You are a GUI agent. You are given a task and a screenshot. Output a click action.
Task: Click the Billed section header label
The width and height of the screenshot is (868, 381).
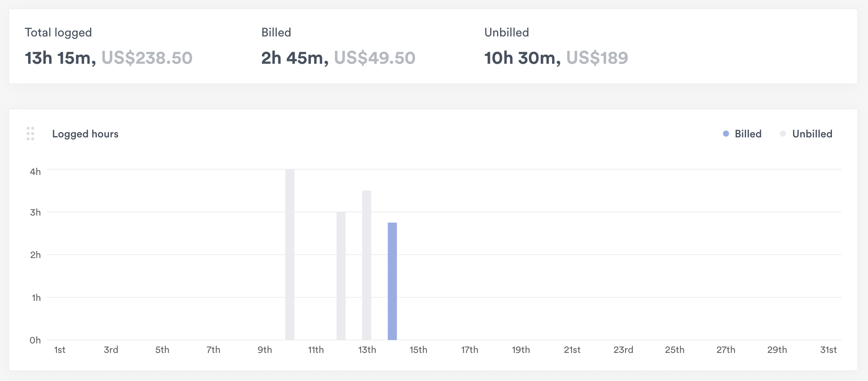point(276,32)
